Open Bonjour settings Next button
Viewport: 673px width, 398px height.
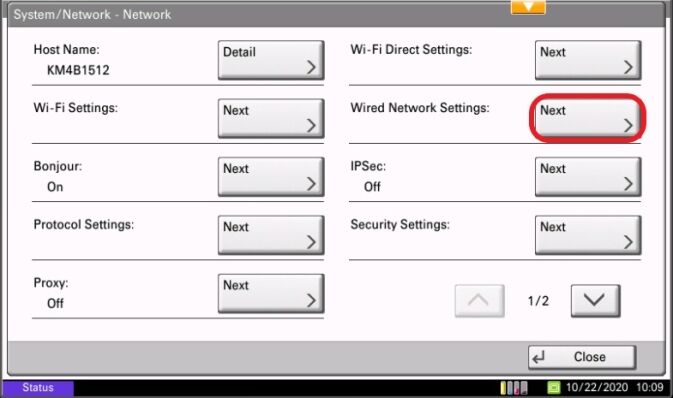pos(271,177)
